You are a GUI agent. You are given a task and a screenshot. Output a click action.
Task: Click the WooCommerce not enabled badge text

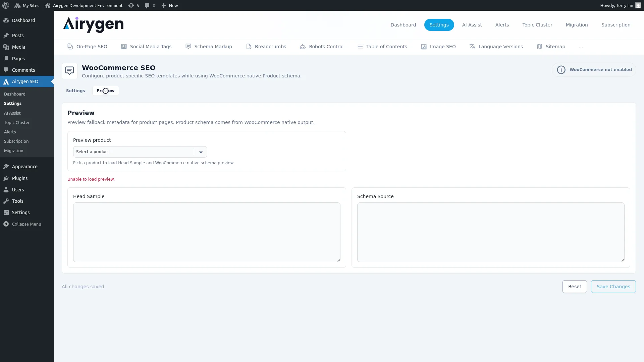pyautogui.click(x=600, y=70)
